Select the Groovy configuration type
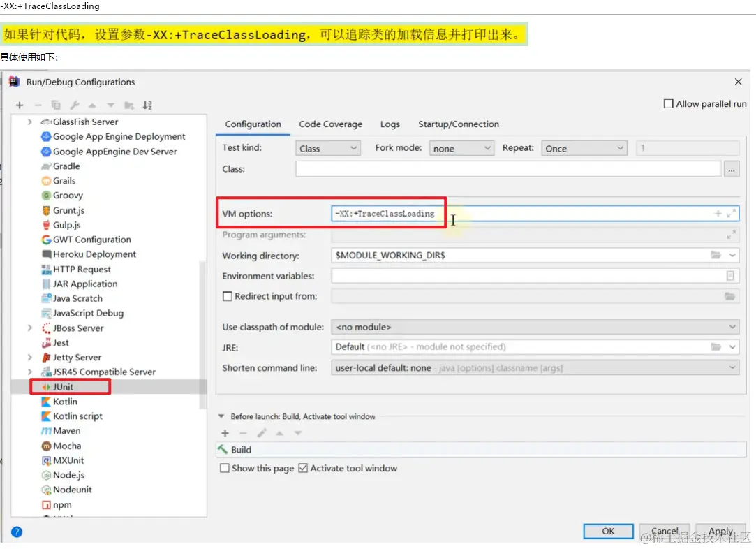 point(68,196)
